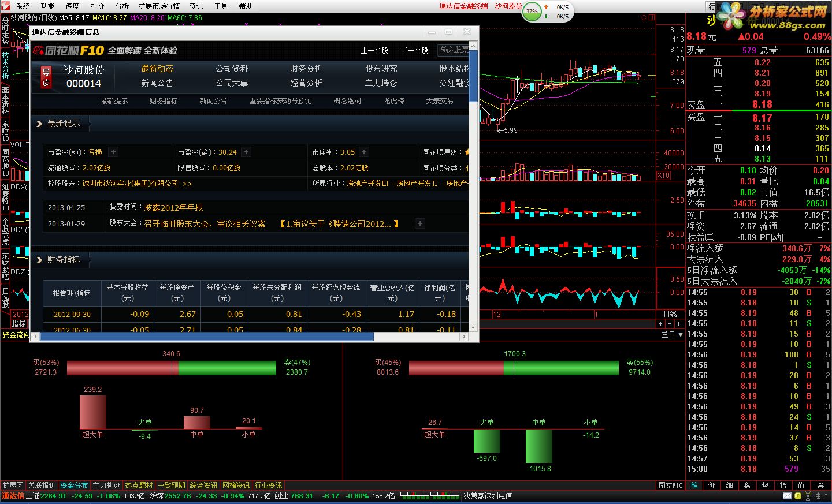This screenshot has height=504, width=832.
Task: Click the scroll-right arrow of info window
Action: (x=463, y=336)
